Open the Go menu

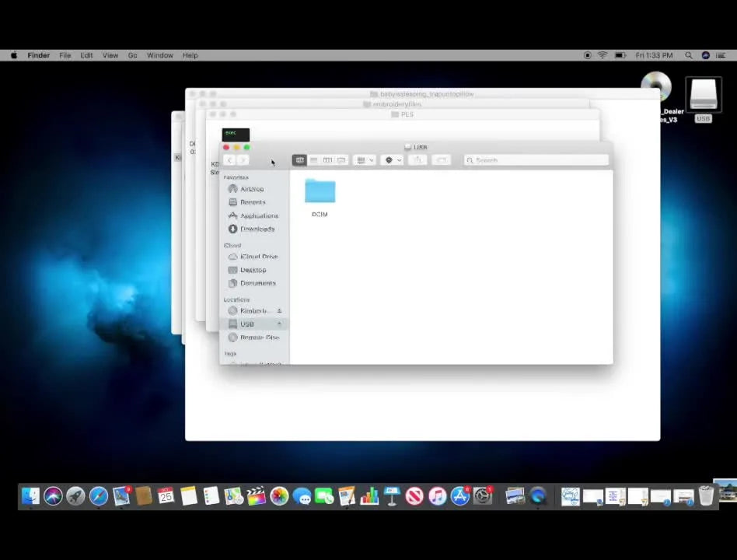(132, 55)
